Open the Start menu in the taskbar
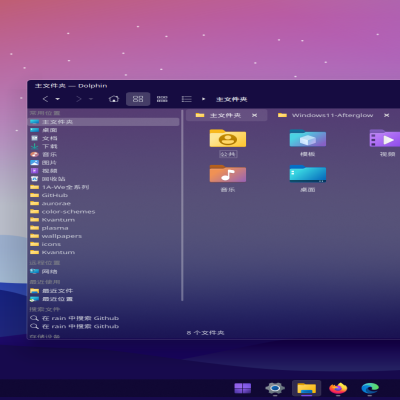This screenshot has height=400, width=400. 243,388
